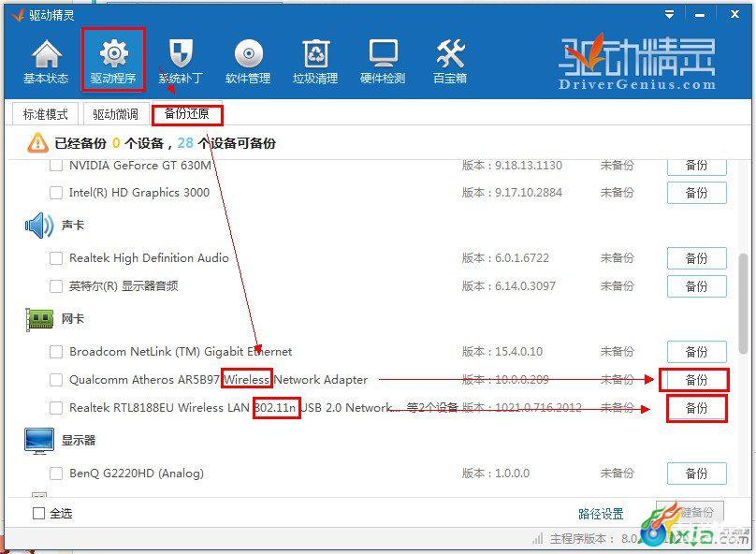Switch to 备份还原 tab
This screenshot has width=756, height=554.
(187, 114)
